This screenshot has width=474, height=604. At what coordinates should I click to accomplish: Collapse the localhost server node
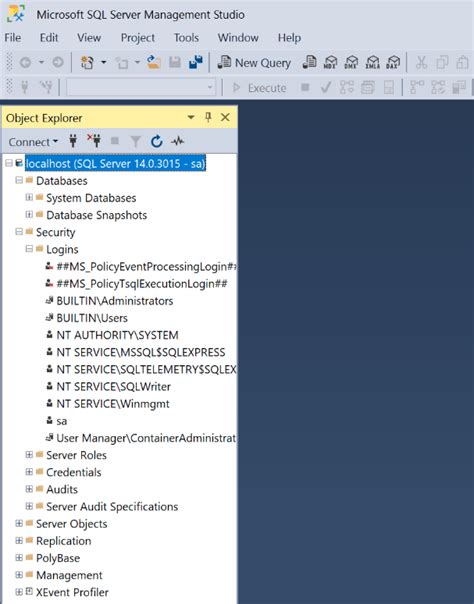pyautogui.click(x=9, y=163)
